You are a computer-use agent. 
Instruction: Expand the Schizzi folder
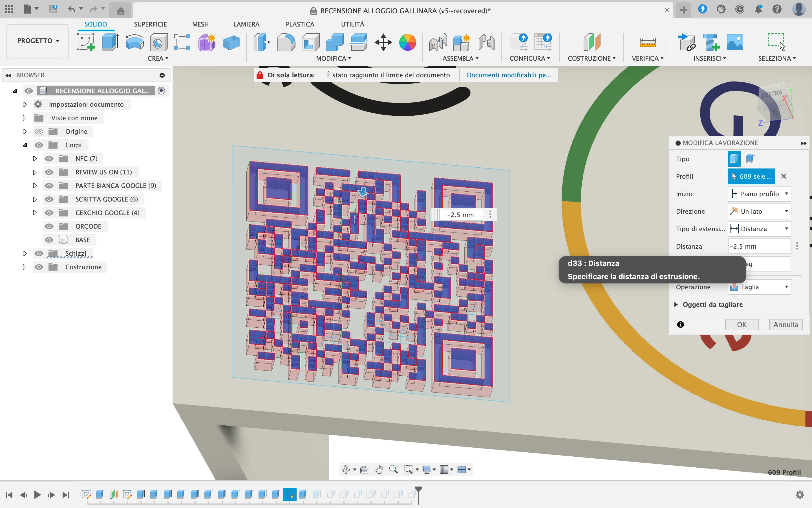click(x=25, y=253)
